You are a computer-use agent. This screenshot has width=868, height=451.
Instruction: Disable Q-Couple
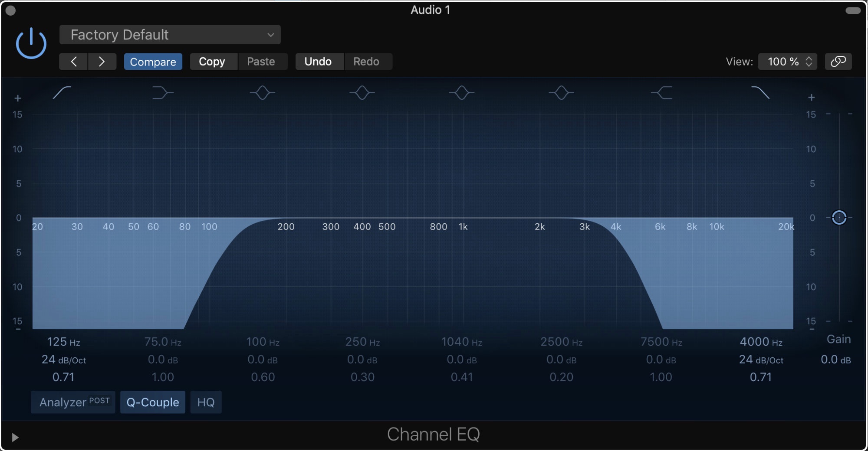coord(153,402)
